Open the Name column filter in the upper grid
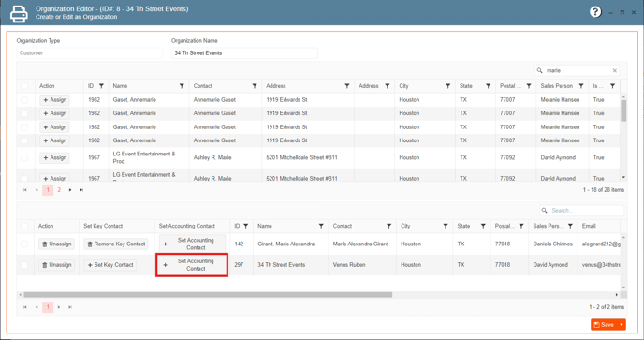The image size is (644, 340). pos(182,86)
